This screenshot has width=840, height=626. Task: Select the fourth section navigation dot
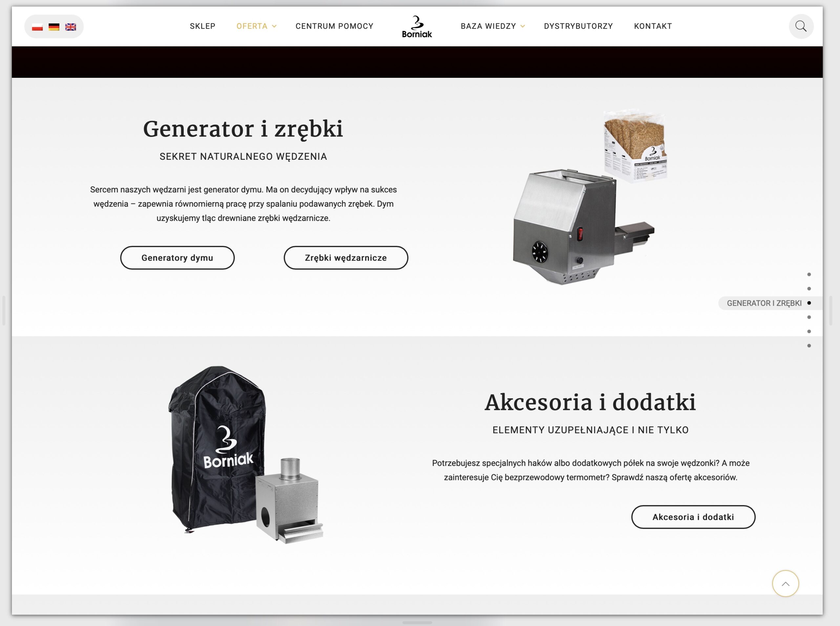(x=808, y=317)
